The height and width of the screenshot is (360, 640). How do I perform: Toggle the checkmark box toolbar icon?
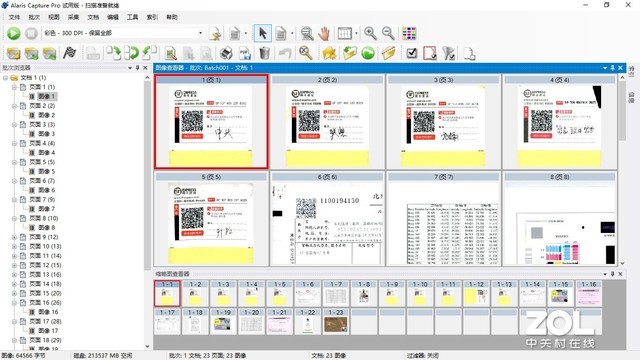tap(412, 53)
